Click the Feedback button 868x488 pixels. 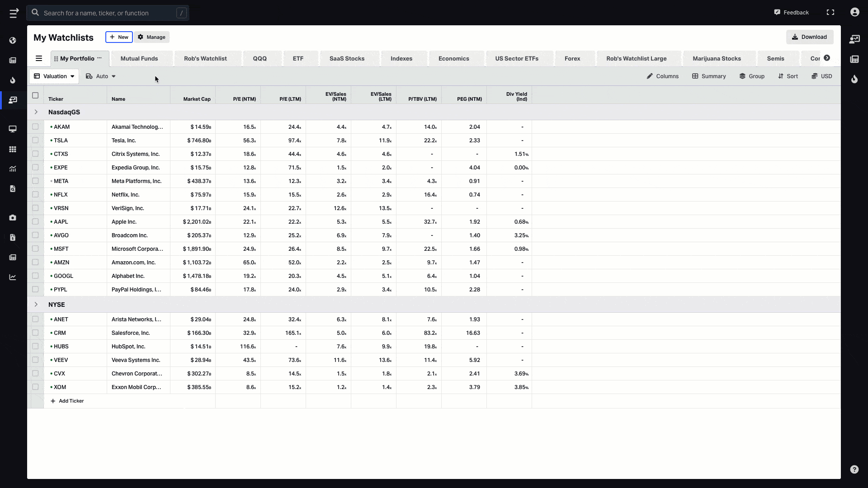(x=791, y=12)
